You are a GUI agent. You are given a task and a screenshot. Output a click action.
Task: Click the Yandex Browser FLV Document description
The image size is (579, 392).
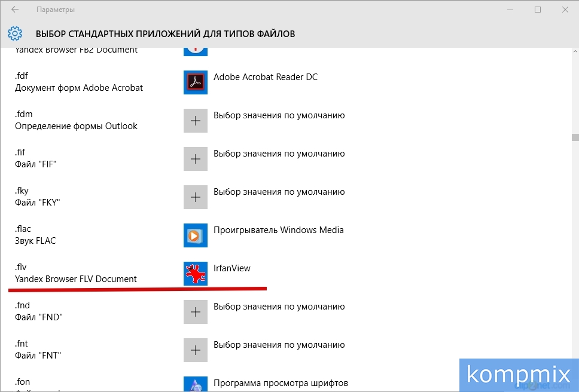click(76, 279)
